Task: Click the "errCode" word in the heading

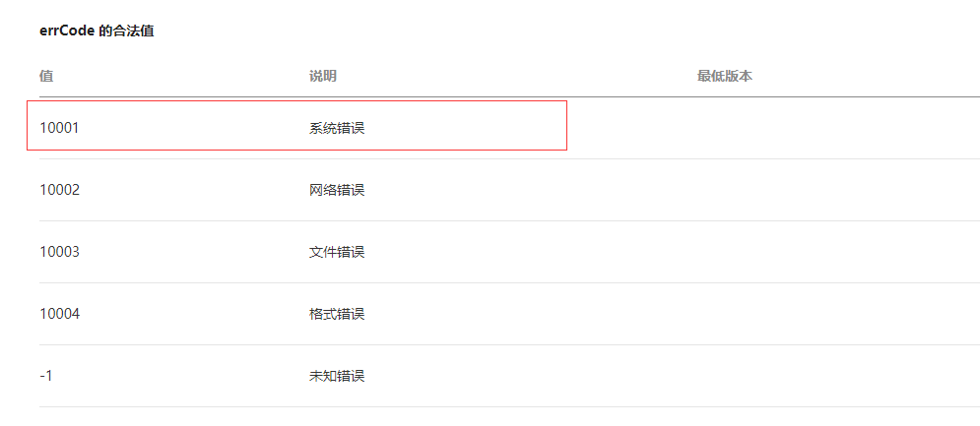Action: 67,31
